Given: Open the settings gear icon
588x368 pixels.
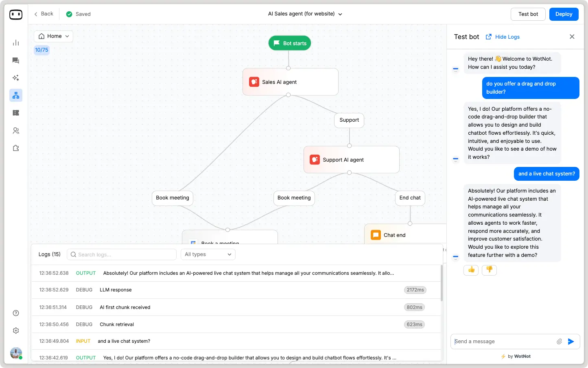Looking at the screenshot, I should [x=15, y=330].
